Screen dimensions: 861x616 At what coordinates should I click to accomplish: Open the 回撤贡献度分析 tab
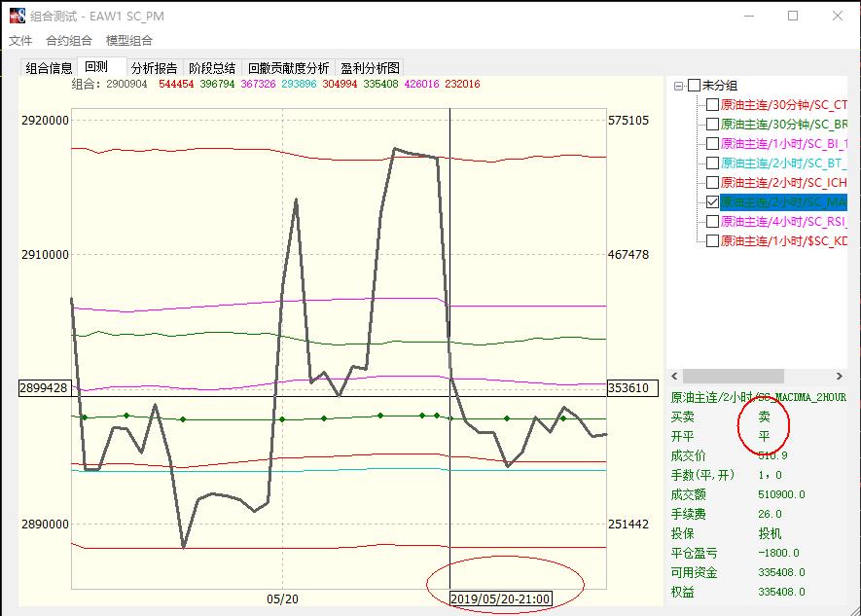pyautogui.click(x=288, y=68)
